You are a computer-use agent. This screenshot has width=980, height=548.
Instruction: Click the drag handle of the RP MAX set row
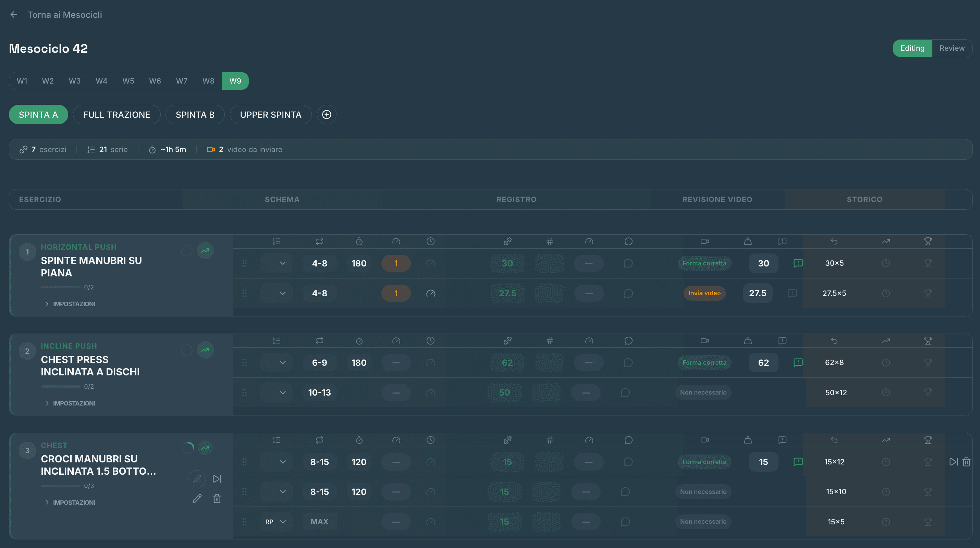pyautogui.click(x=244, y=522)
